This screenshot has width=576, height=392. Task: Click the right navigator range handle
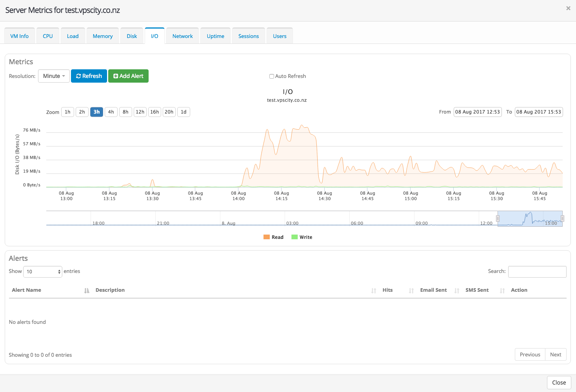[x=562, y=219]
